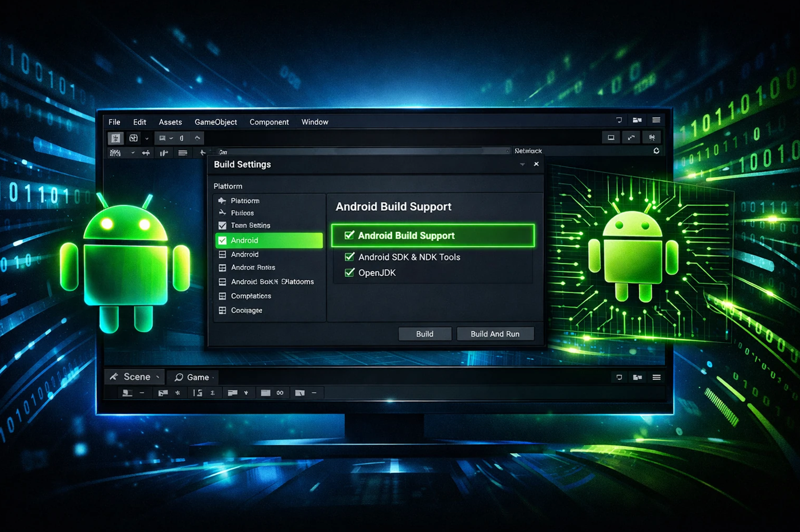
Task: Click the folder icon in the bottom Scene toolbar
Action: pyautogui.click(x=233, y=393)
